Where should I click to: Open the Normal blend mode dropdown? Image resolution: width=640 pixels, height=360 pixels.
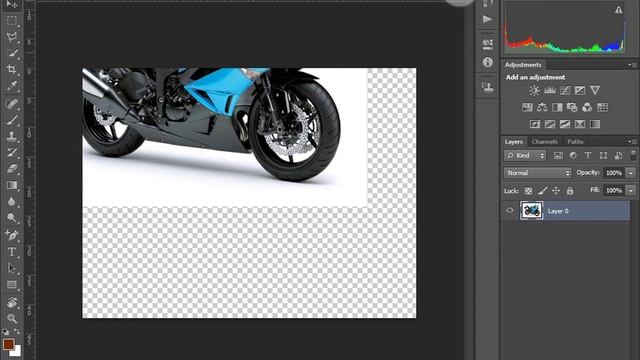pos(537,173)
